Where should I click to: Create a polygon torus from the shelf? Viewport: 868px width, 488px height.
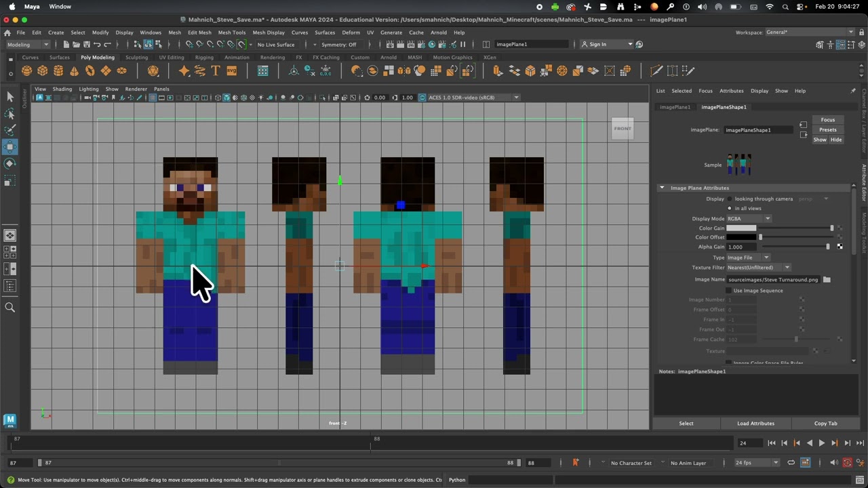pos(90,70)
